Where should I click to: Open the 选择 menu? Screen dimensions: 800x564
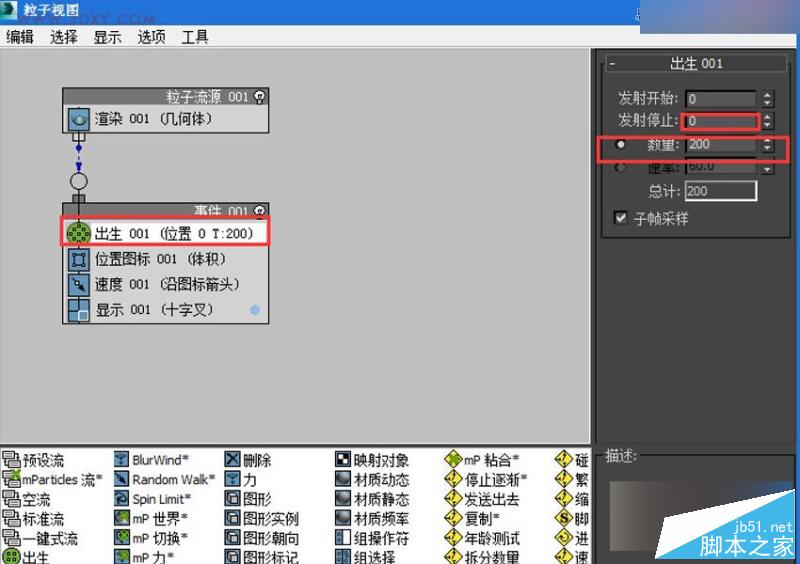click(x=63, y=37)
